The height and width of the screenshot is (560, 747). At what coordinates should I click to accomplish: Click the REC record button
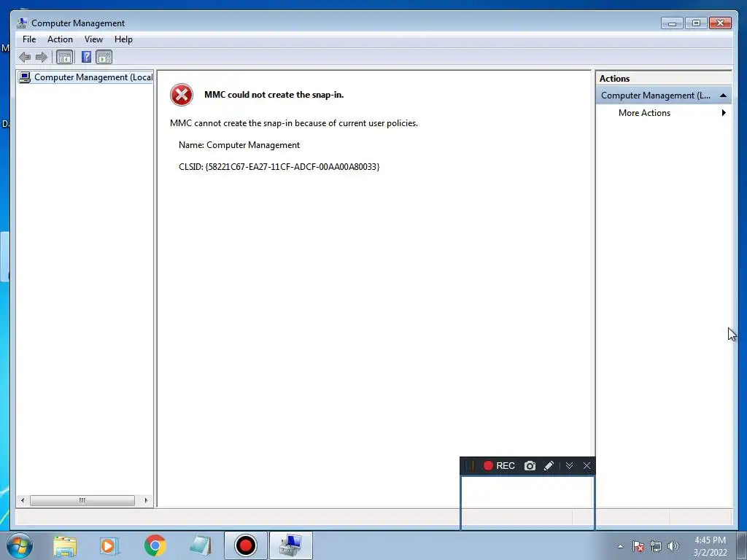(x=499, y=466)
